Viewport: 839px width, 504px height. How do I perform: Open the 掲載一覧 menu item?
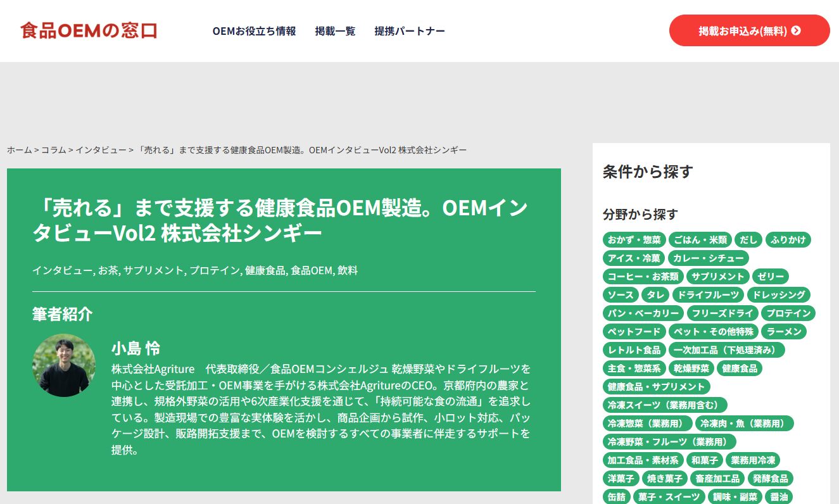335,31
